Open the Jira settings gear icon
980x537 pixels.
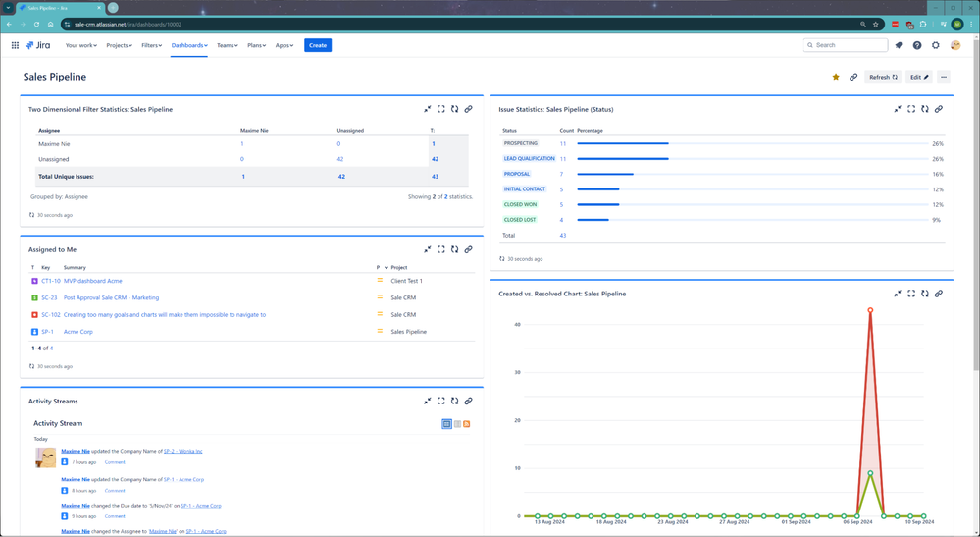tap(936, 45)
